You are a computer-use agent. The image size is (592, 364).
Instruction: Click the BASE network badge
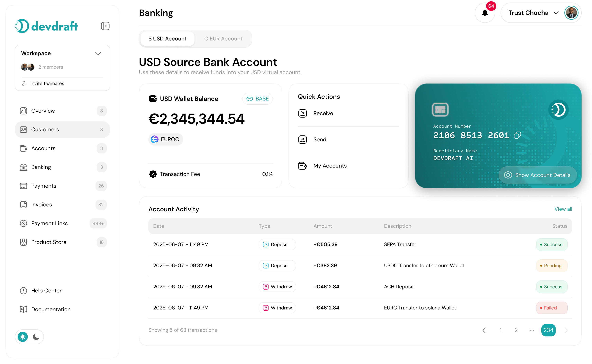258,99
